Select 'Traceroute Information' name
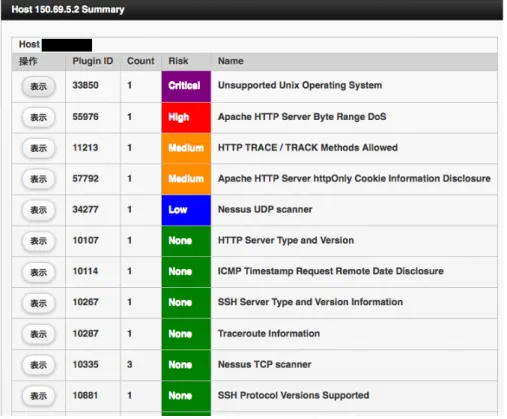The image size is (507, 419). coord(269,333)
